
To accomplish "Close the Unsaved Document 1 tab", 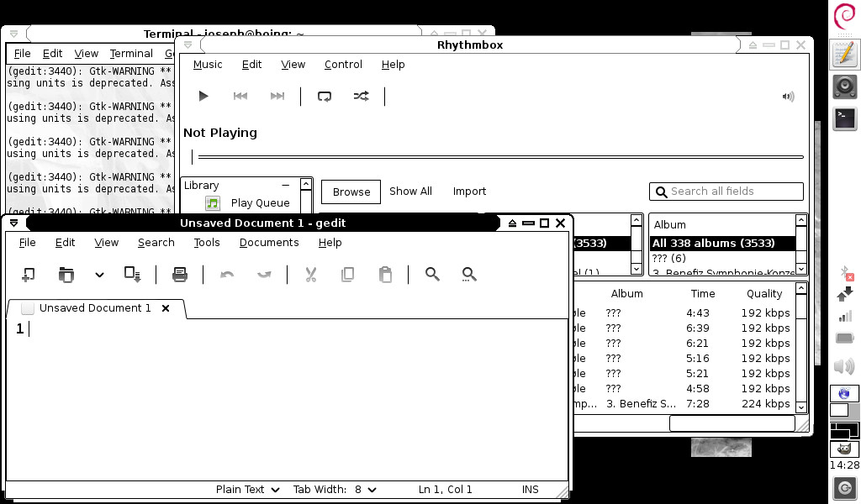I will click(166, 308).
